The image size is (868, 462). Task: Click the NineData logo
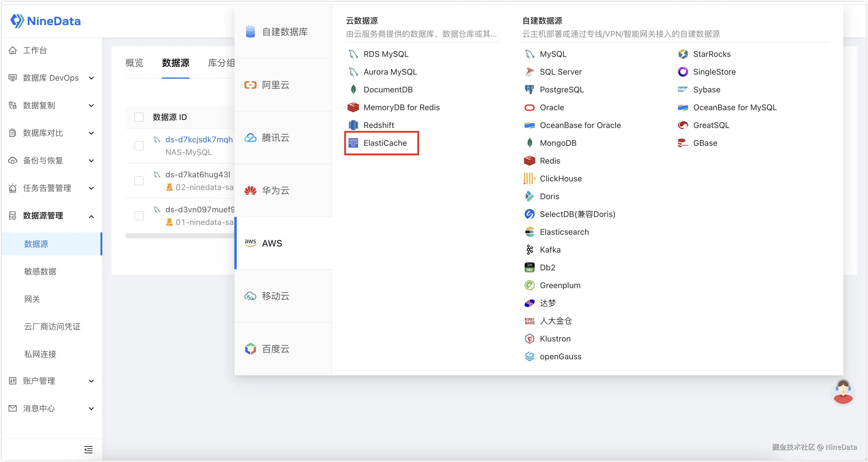(45, 21)
